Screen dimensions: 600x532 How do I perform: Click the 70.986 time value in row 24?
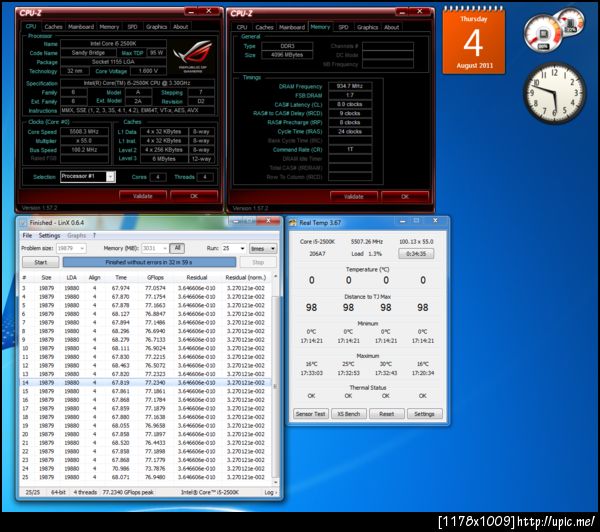coord(121,469)
